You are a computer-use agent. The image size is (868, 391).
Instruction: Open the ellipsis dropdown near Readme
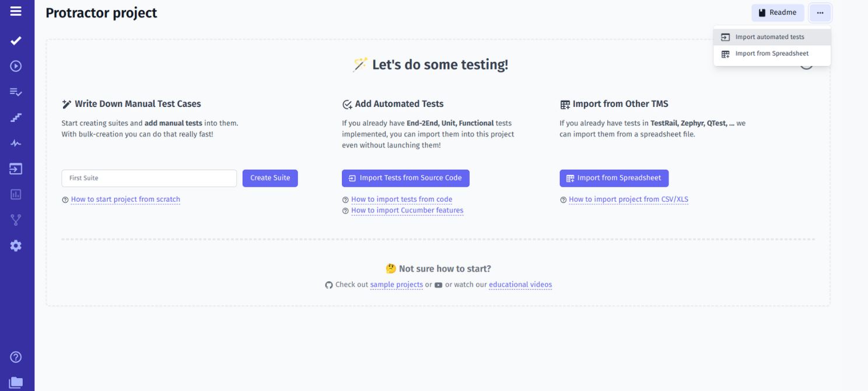820,12
